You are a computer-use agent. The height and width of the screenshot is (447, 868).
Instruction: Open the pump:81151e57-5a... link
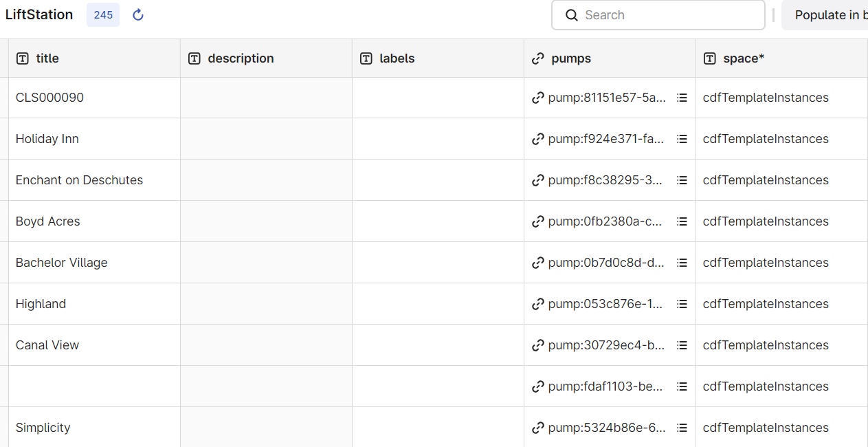607,98
